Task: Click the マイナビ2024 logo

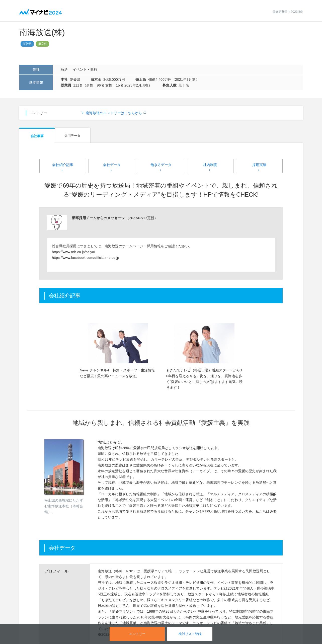Action: click(x=41, y=12)
